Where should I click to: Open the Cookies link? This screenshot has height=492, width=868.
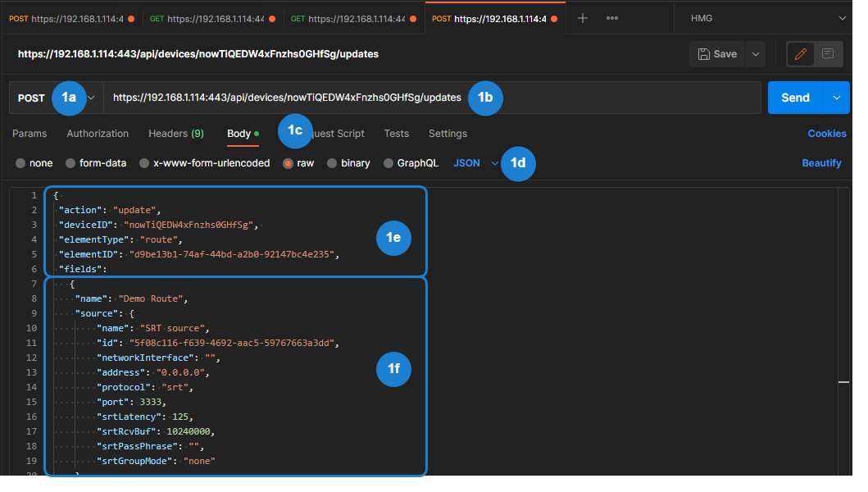tap(827, 134)
